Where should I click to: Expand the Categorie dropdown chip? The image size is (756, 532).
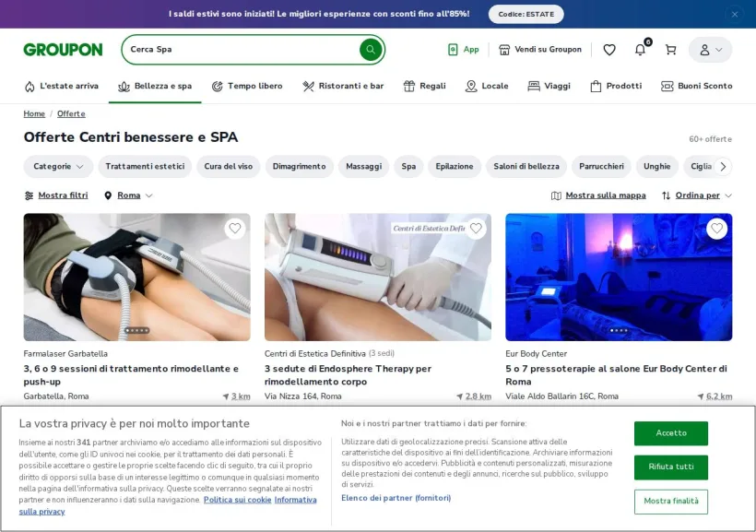58,166
